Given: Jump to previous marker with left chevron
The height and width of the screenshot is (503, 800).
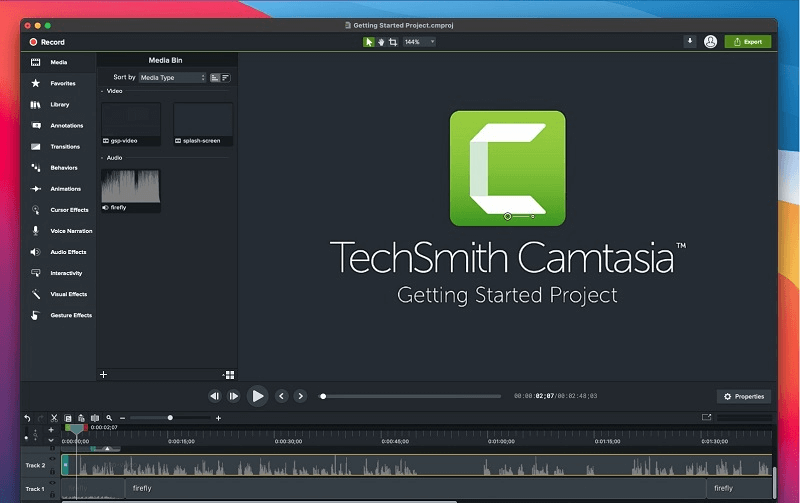Looking at the screenshot, I should click(x=281, y=396).
